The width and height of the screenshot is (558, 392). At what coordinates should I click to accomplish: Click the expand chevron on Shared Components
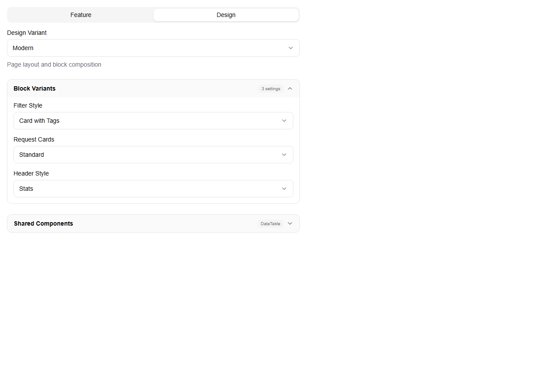click(x=290, y=223)
